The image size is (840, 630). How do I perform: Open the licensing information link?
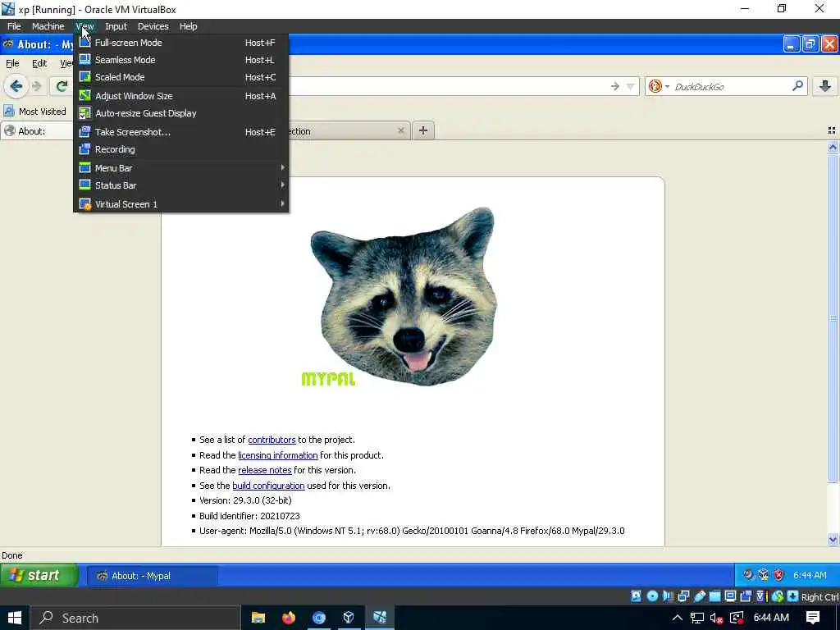pyautogui.click(x=277, y=455)
